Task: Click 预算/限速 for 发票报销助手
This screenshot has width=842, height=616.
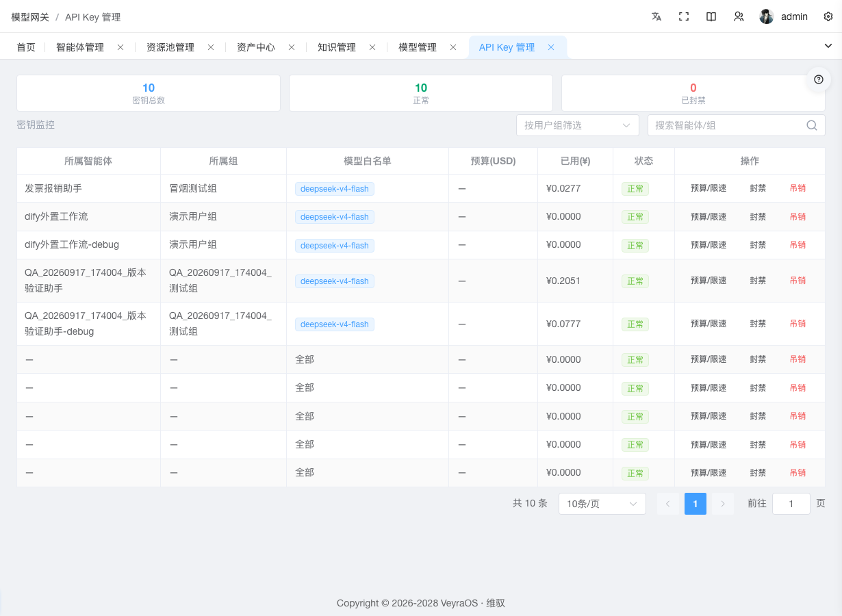Action: tap(709, 188)
